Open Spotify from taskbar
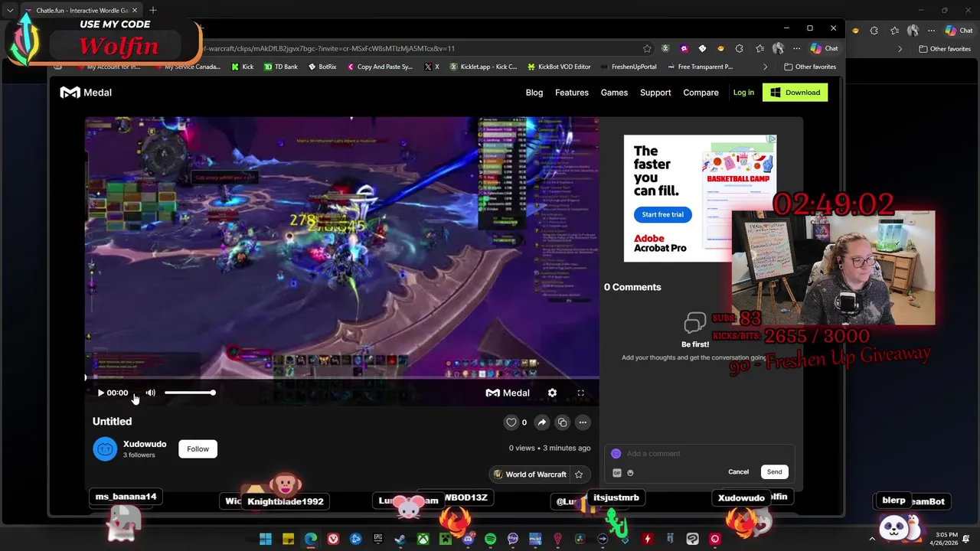Screen dimensions: 980x551 (x=490, y=539)
